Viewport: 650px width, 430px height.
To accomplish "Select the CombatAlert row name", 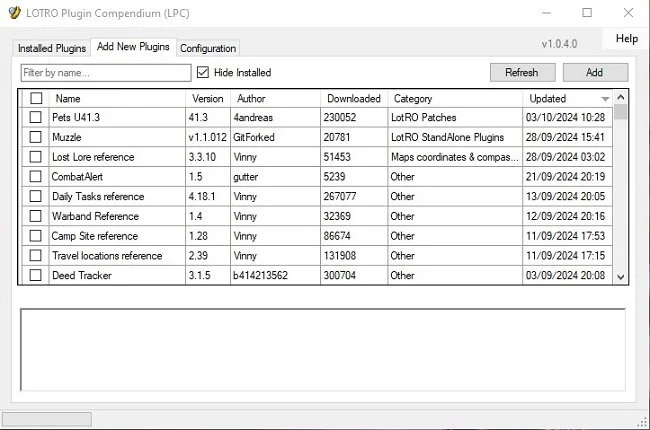I will pos(77,177).
